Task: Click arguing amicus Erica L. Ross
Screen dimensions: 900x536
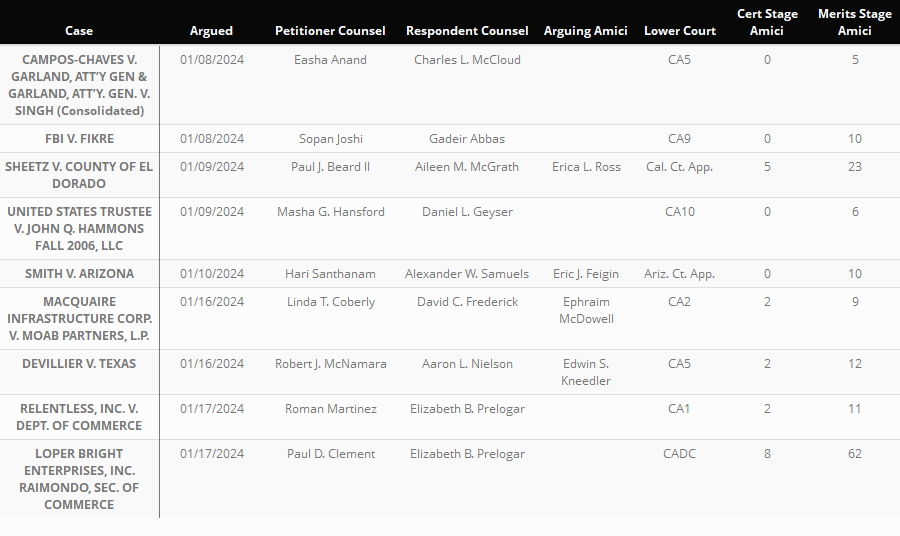Action: (586, 167)
